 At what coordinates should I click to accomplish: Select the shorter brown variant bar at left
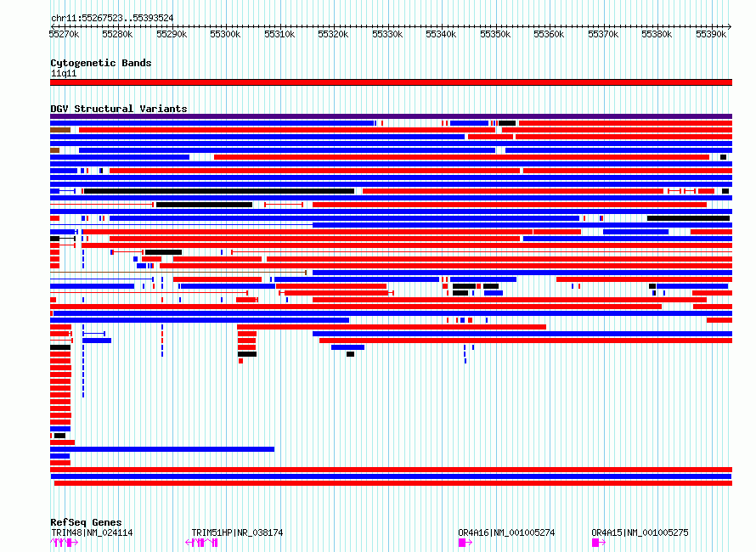click(x=54, y=150)
